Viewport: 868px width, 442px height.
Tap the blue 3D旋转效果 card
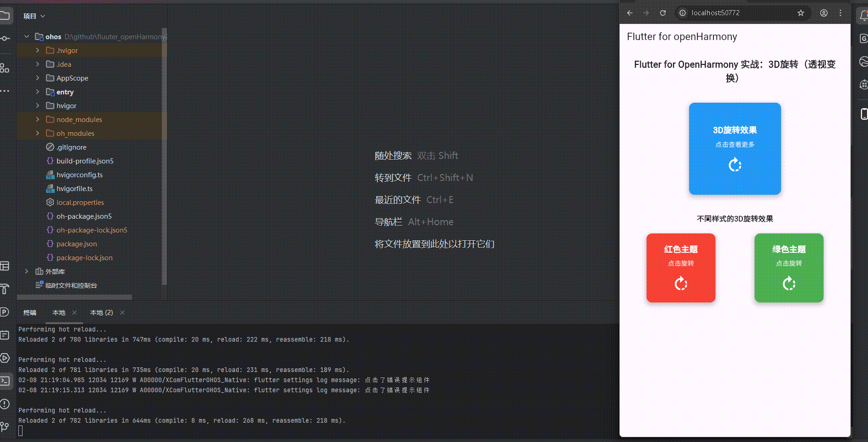(735, 149)
